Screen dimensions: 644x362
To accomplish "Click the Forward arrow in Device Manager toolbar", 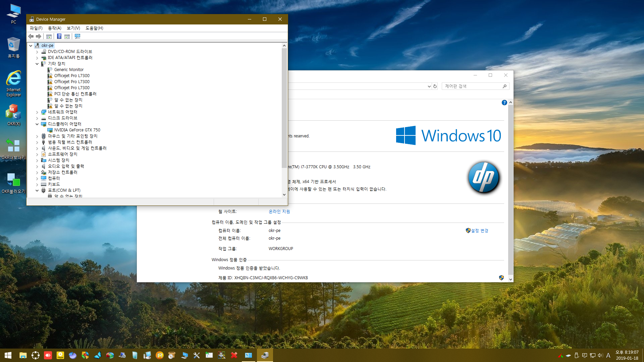I will (39, 36).
